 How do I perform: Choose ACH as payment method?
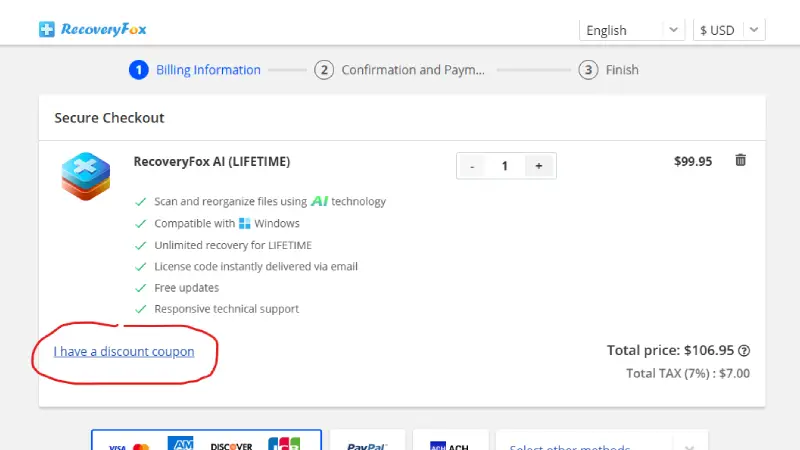tap(451, 443)
